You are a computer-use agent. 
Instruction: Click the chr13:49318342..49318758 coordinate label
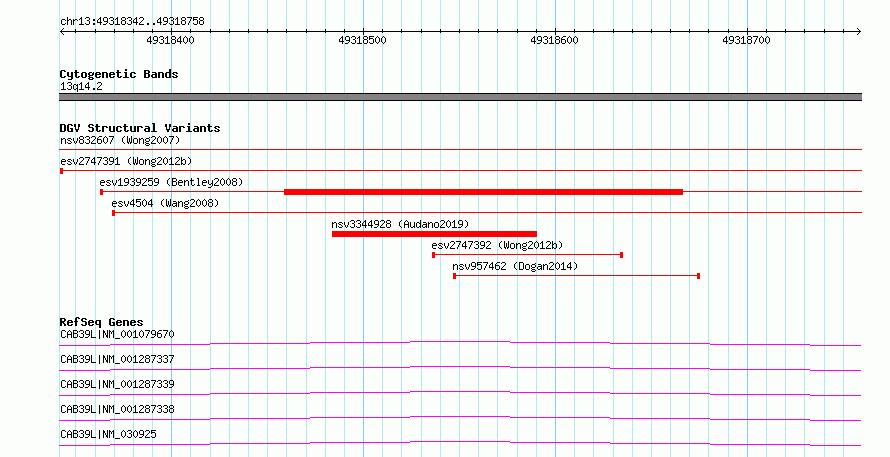click(x=132, y=22)
